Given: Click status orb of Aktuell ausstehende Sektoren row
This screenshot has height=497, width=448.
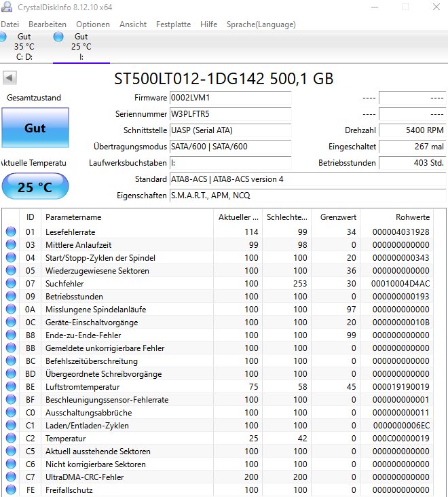Looking at the screenshot, I should [11, 451].
